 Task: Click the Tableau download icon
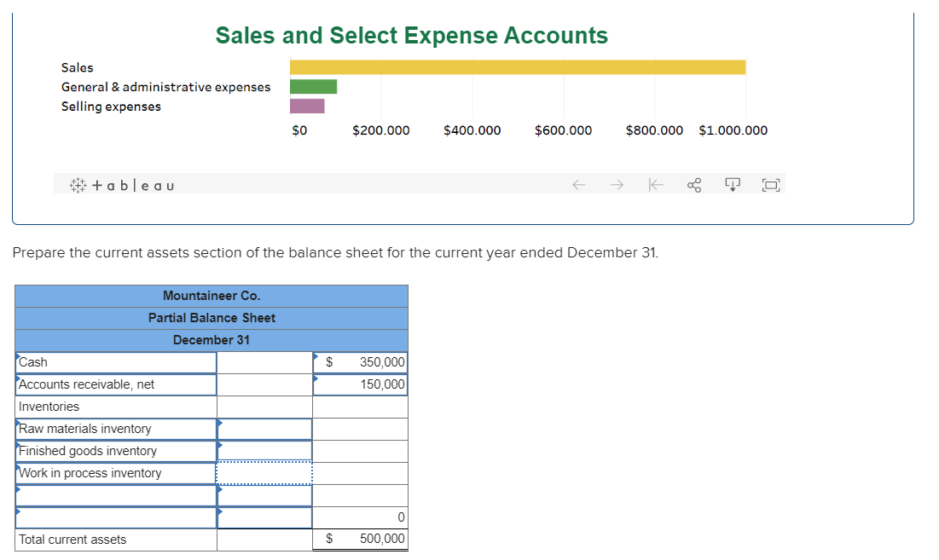(733, 185)
